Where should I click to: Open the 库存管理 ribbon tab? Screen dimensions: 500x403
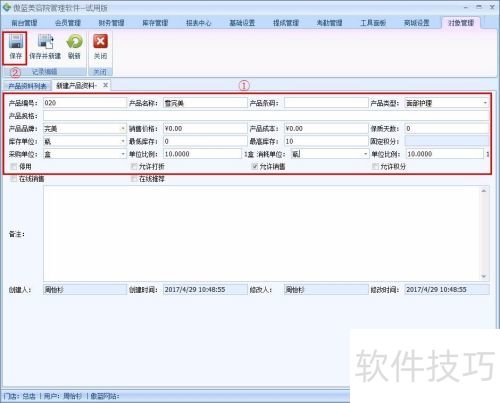155,23
